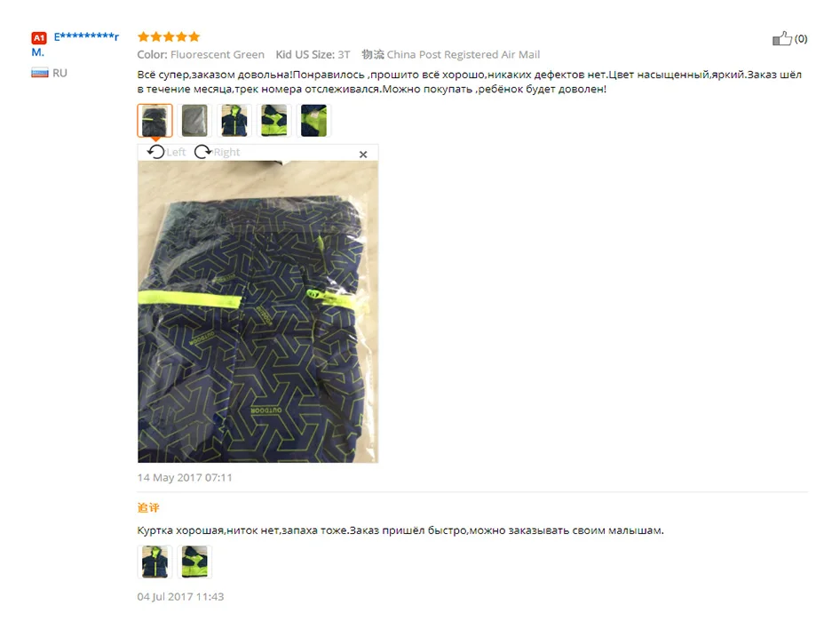Rotate photo using the Left icon
Image resolution: width=840 pixels, height=629 pixels.
156,152
